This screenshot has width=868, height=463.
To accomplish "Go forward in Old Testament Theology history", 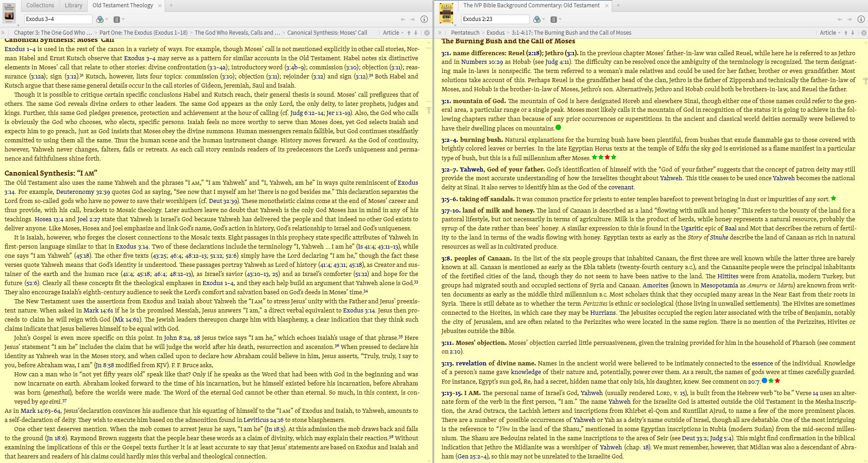I will [x=413, y=19].
